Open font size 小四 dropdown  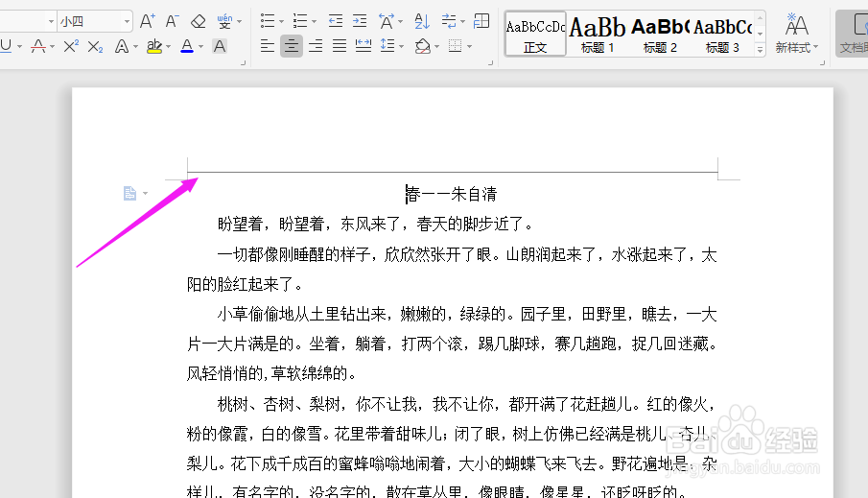coord(127,22)
